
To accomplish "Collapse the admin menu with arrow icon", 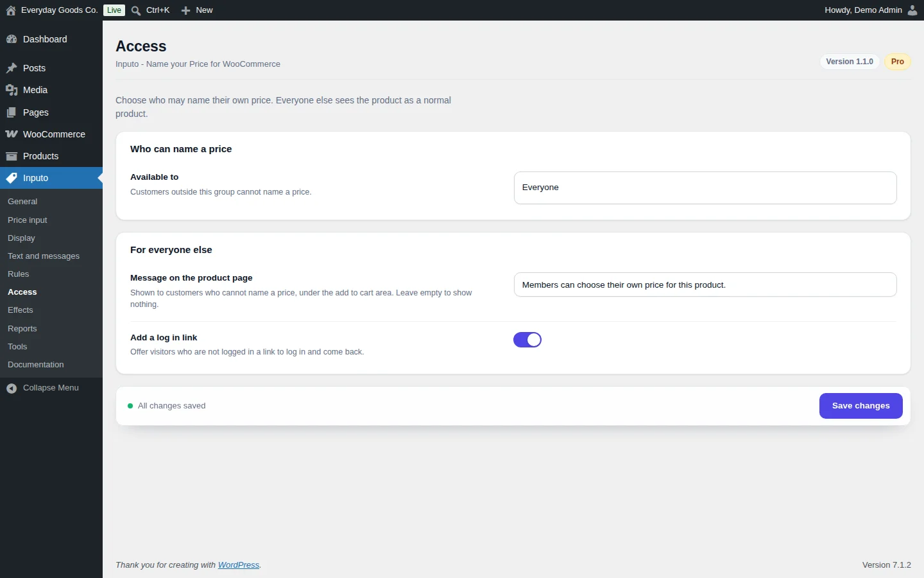I will 12,388.
